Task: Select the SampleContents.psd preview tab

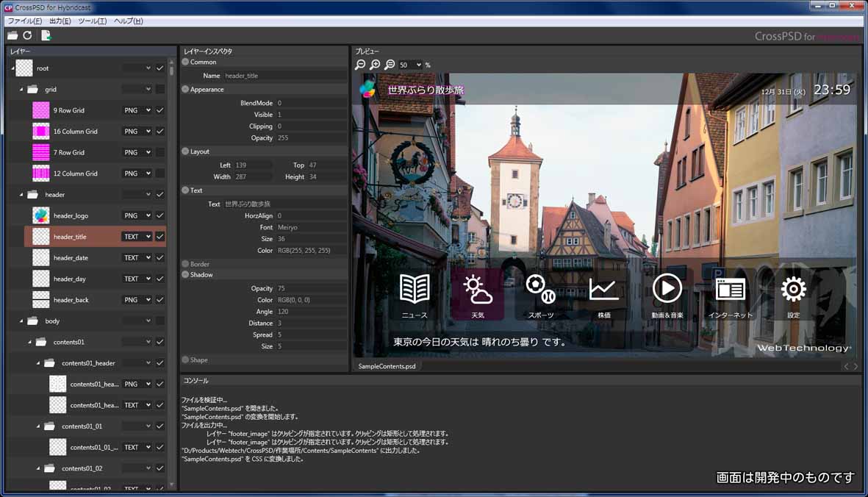Action: (x=387, y=366)
